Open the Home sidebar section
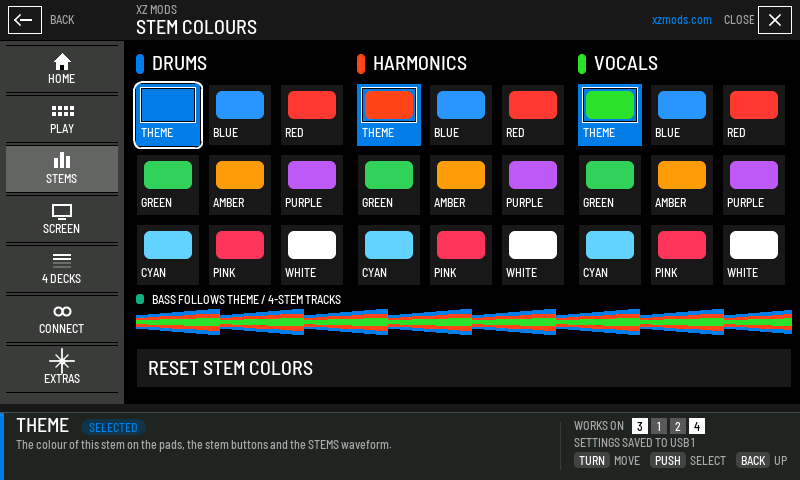 coord(62,69)
